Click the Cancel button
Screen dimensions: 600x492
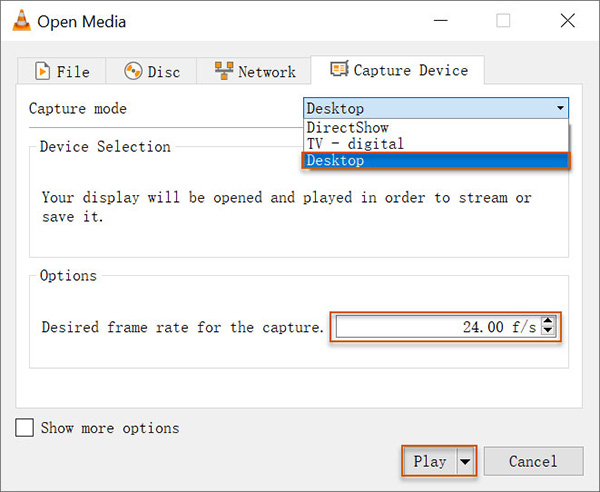[x=532, y=461]
